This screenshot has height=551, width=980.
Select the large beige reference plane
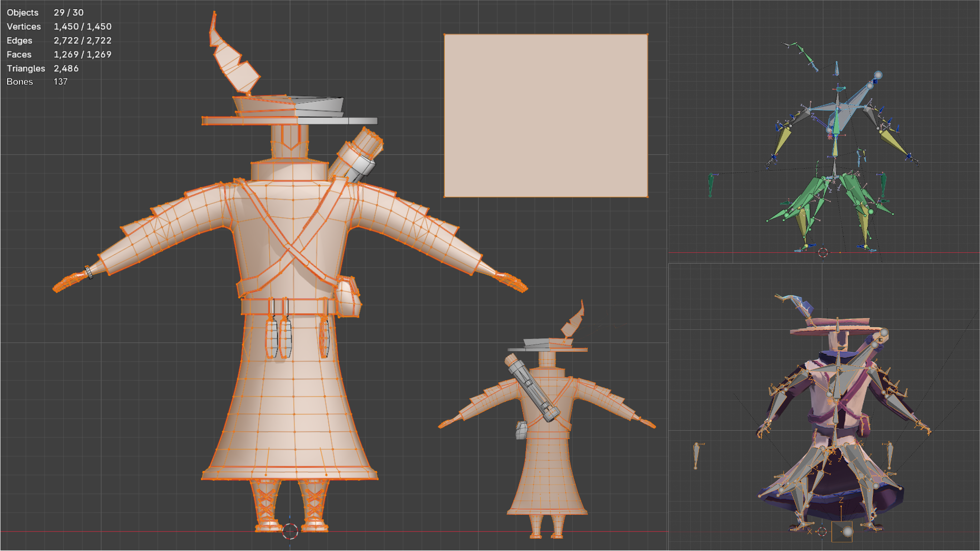point(546,116)
